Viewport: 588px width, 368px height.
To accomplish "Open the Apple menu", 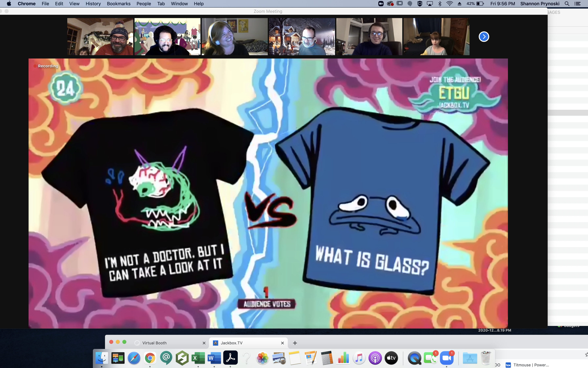I will (9, 4).
